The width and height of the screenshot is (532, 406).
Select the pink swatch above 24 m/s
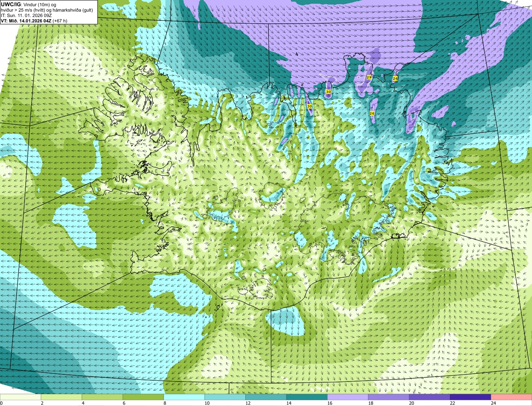tap(512, 397)
